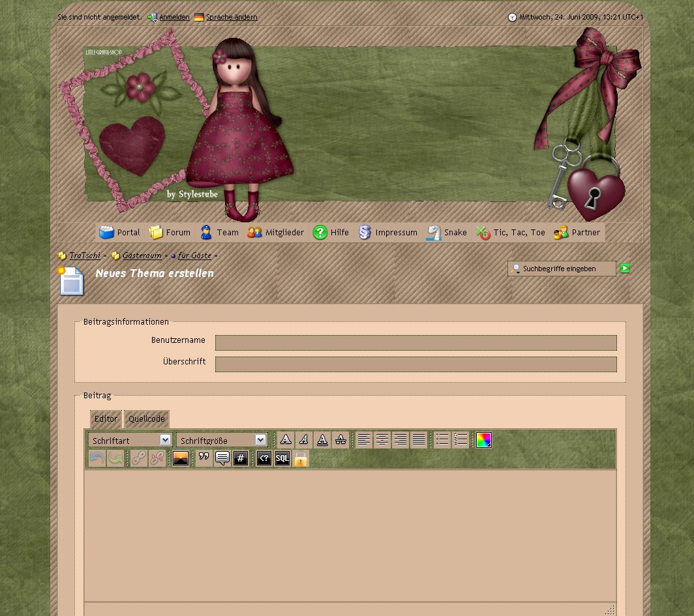This screenshot has width=694, height=616.
Task: Click the Anmelden login link
Action: [x=174, y=18]
